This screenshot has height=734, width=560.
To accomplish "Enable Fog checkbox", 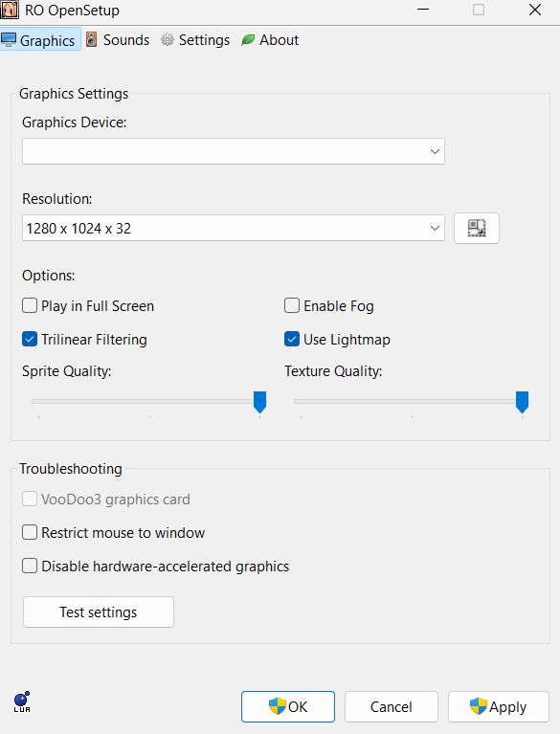I will 292,305.
